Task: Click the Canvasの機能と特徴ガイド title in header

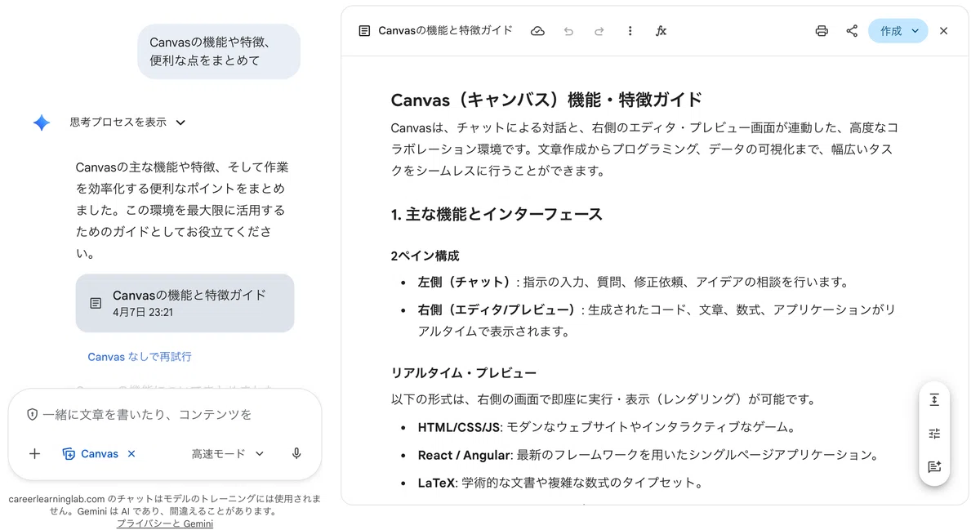Action: [446, 31]
